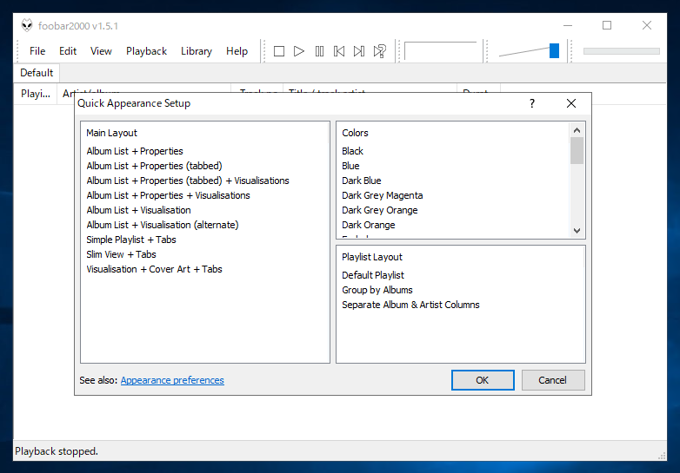Click the seek bar in main window
Viewport: 680px width, 473px height.
click(x=621, y=51)
